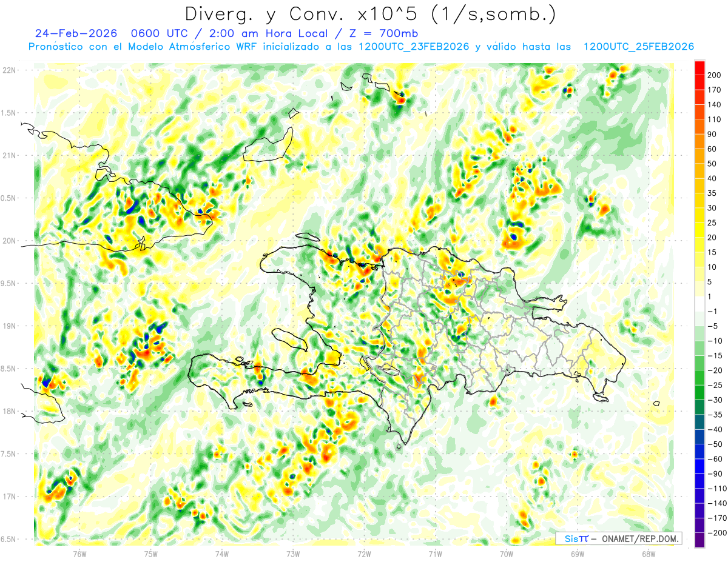The height and width of the screenshot is (562, 728).
Task: Click the 18N latitude axis label
Action: click(9, 411)
